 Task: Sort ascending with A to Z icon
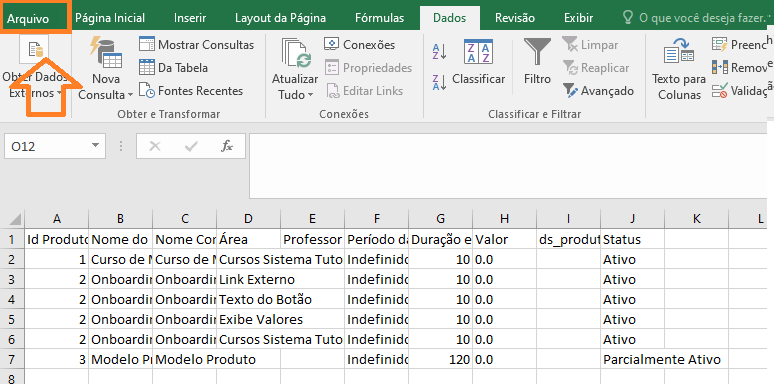click(439, 51)
